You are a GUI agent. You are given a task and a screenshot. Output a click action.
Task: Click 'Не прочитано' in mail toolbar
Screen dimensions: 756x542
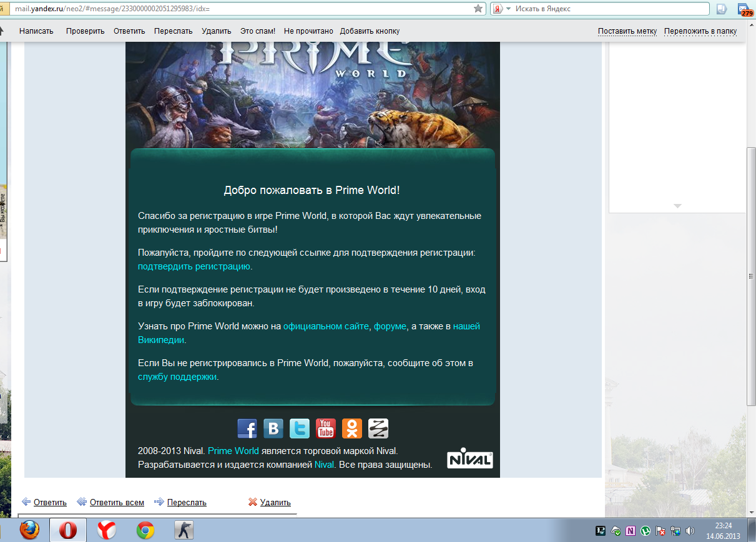coord(308,31)
